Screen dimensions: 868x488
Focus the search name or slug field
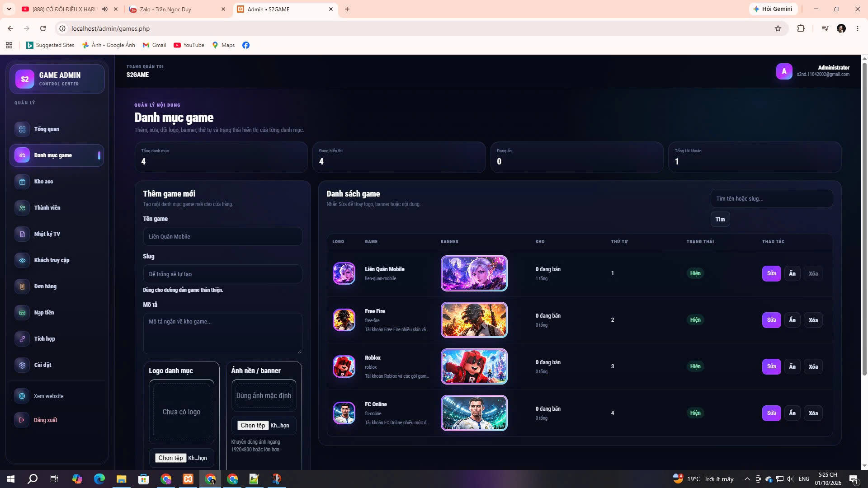(771, 198)
